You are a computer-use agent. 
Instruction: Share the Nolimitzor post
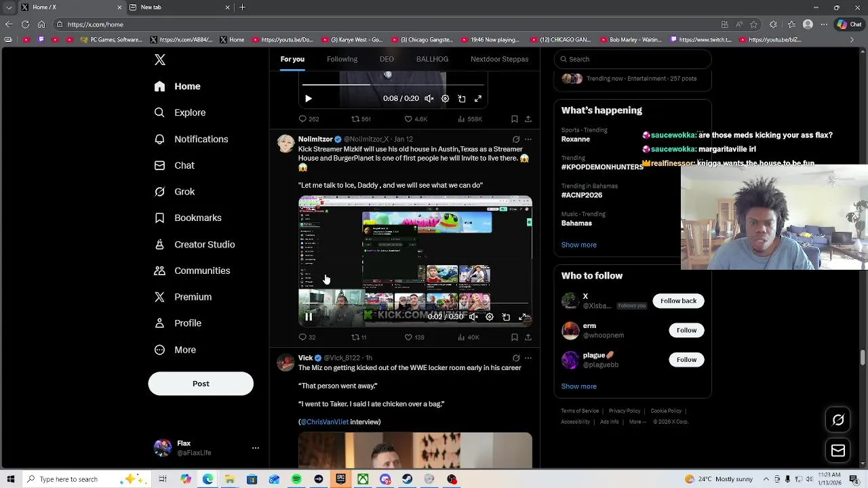click(x=528, y=337)
